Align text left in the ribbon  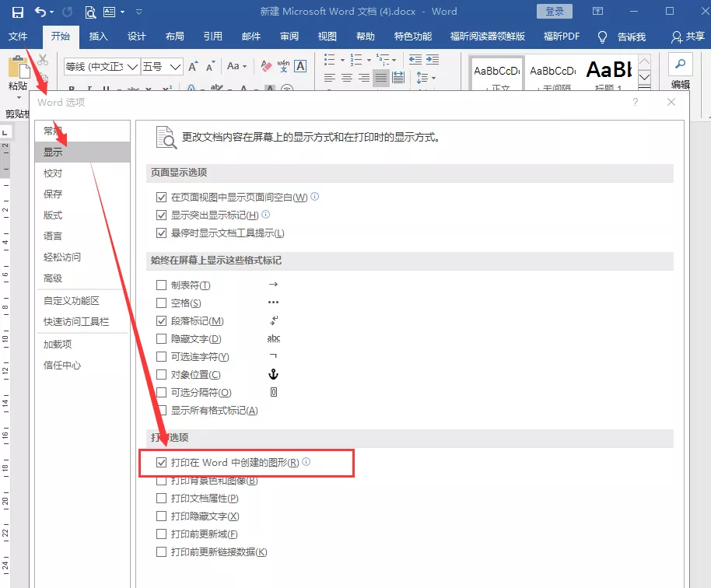pos(330,78)
